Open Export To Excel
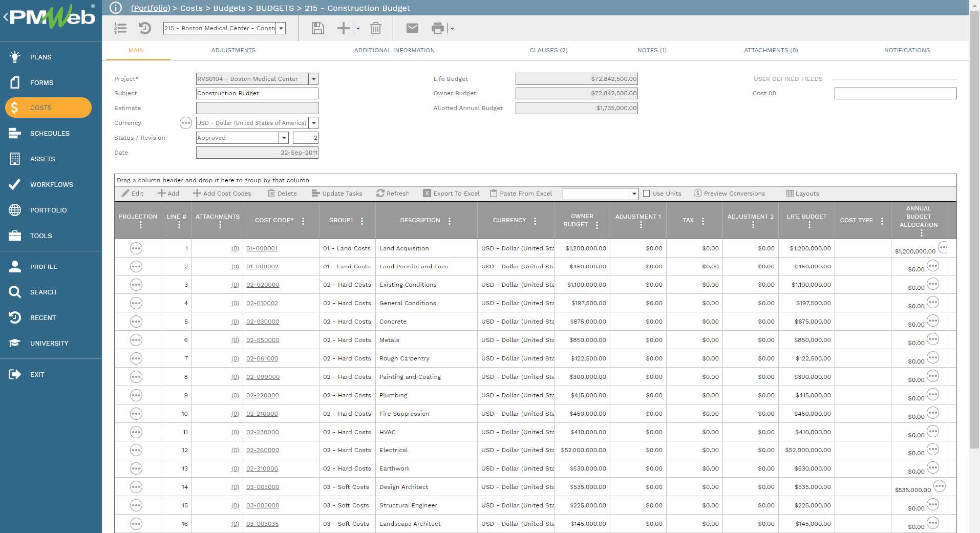980x533 pixels. coord(451,194)
